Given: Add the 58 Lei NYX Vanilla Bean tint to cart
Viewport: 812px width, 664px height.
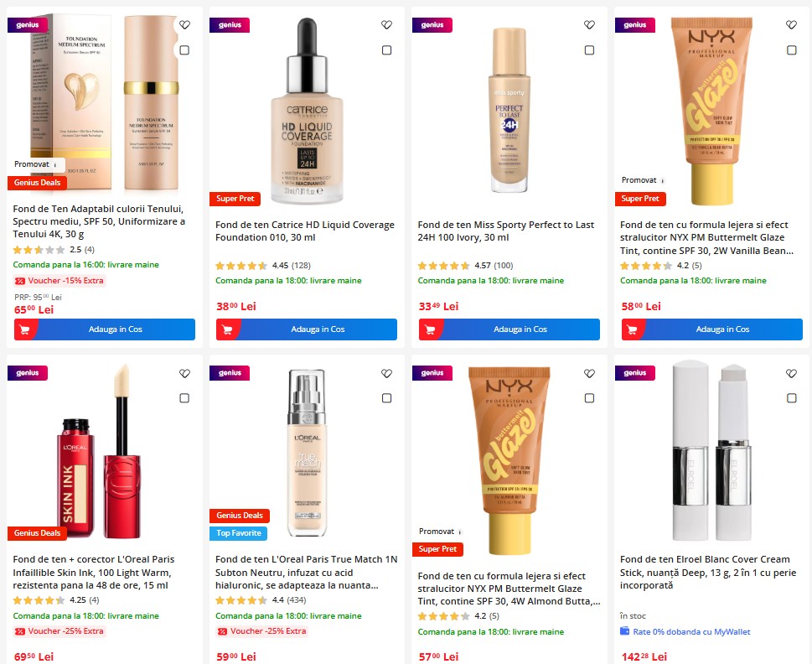Looking at the screenshot, I should tap(712, 329).
